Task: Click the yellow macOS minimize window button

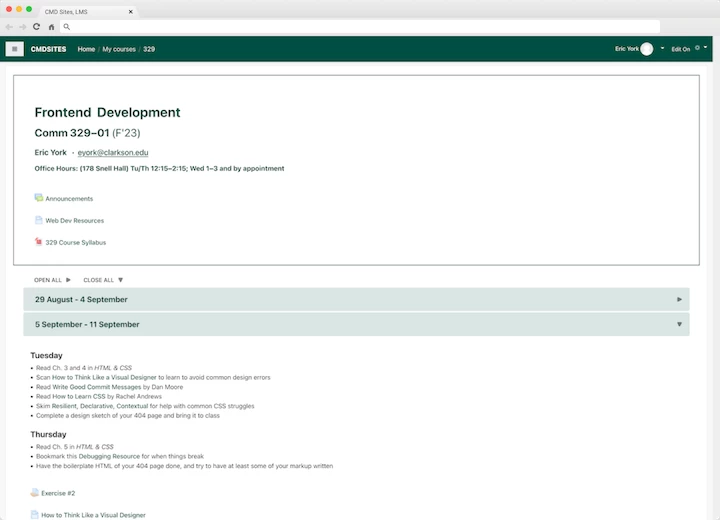Action: coord(19,9)
